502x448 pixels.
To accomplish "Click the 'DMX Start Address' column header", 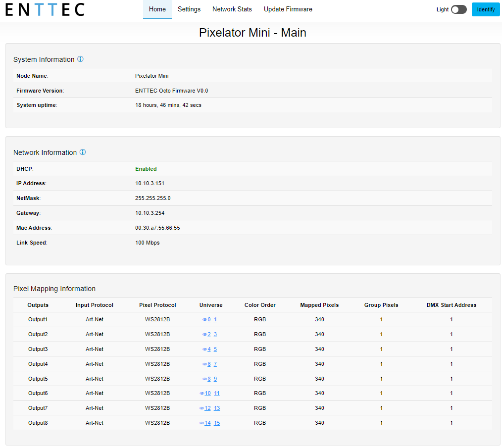I will click(452, 305).
